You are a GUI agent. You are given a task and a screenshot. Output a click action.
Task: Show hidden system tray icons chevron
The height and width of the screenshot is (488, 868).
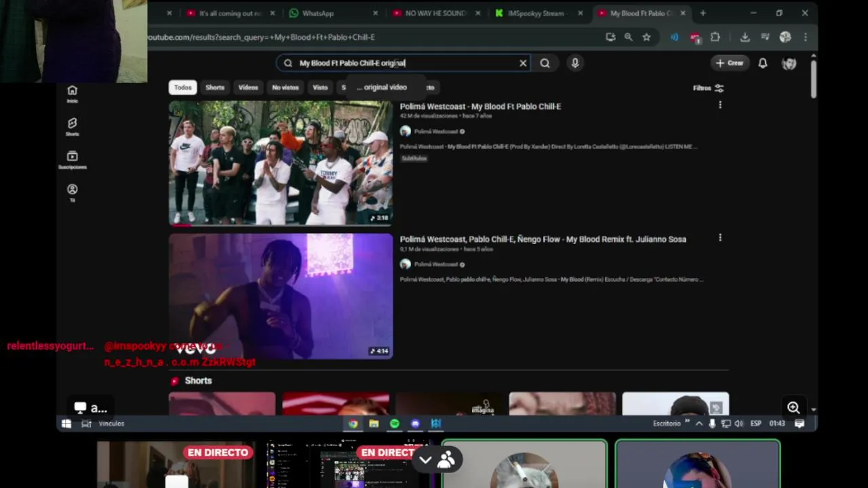click(x=699, y=424)
